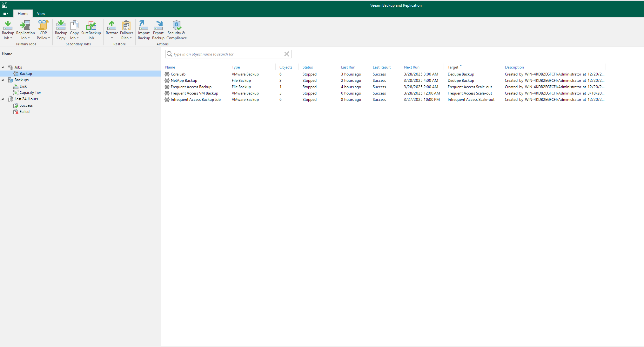The width and height of the screenshot is (644, 347).
Task: Open the Failover Plan ribbon button
Action: click(126, 30)
